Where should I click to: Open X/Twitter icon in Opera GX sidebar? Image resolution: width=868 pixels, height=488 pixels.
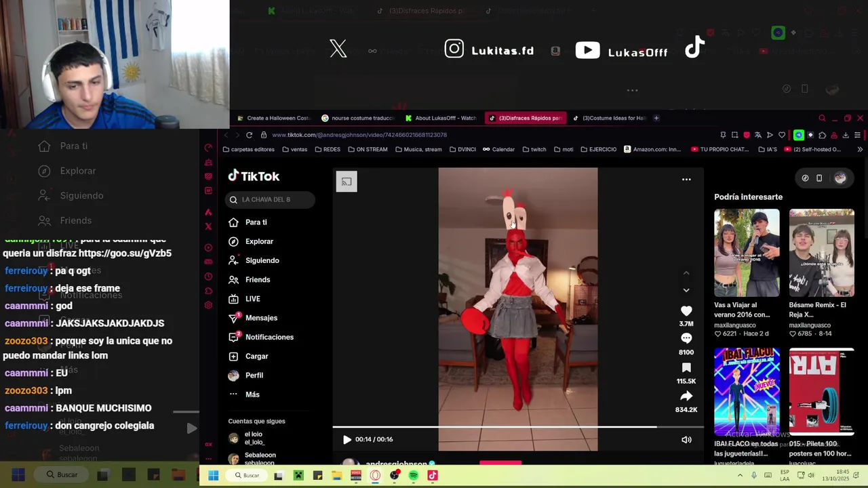208,226
